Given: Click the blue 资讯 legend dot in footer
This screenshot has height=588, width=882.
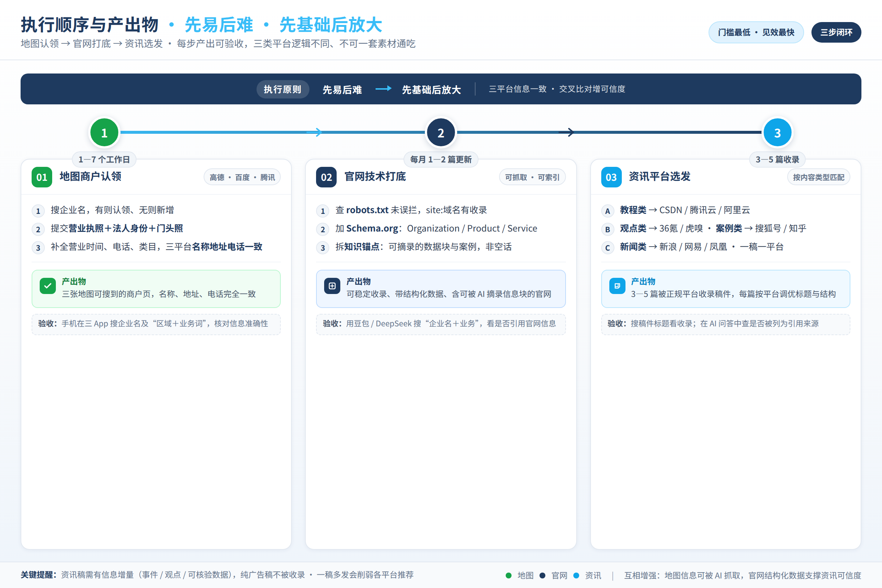Looking at the screenshot, I should pos(576,575).
